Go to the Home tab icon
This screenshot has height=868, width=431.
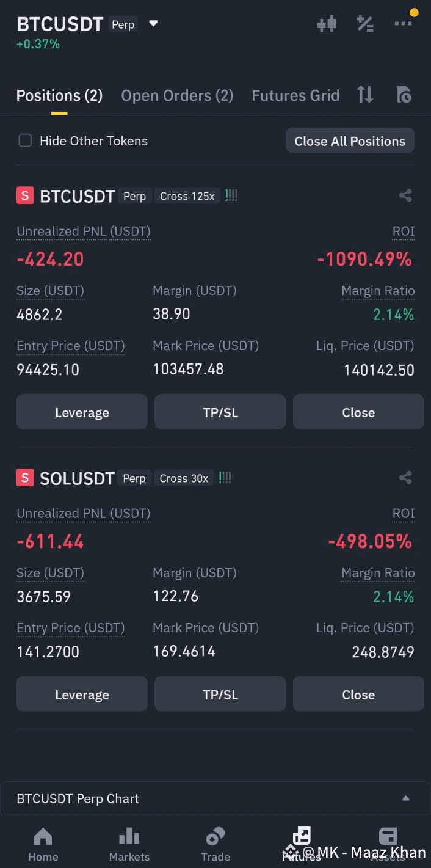click(x=43, y=837)
